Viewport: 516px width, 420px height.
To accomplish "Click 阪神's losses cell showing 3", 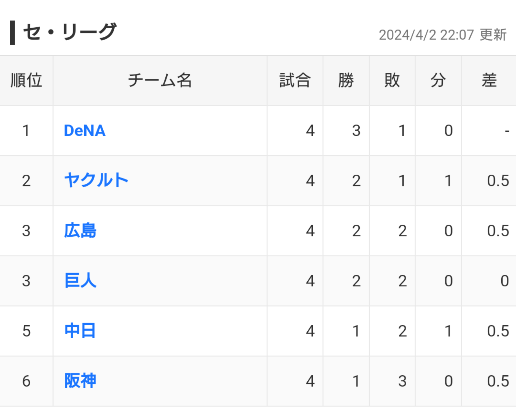I will click(x=402, y=381).
